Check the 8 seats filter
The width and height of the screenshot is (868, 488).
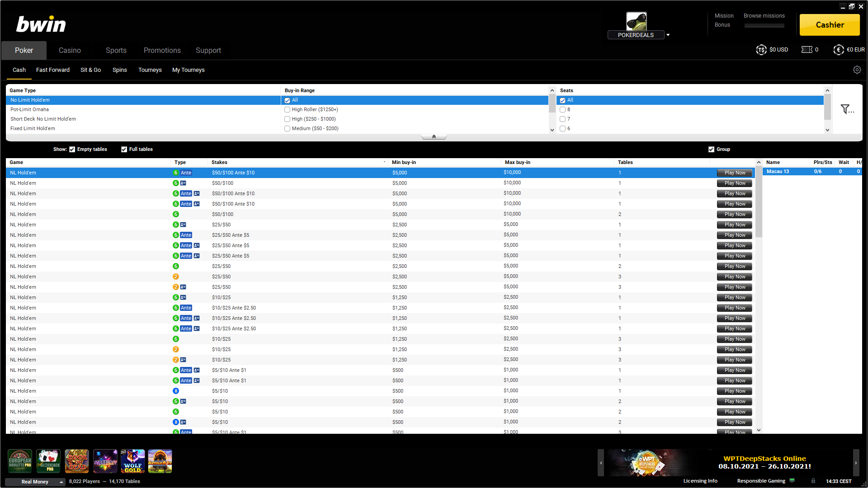coord(562,109)
